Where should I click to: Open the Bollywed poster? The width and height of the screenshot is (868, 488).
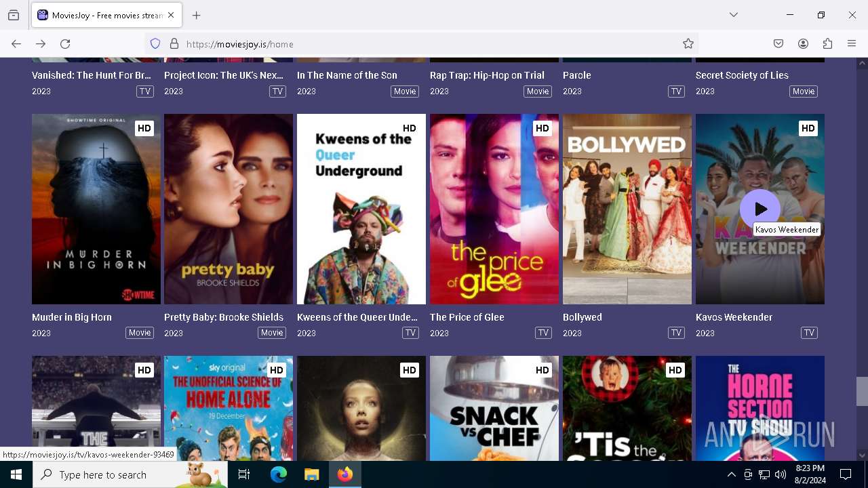627,209
